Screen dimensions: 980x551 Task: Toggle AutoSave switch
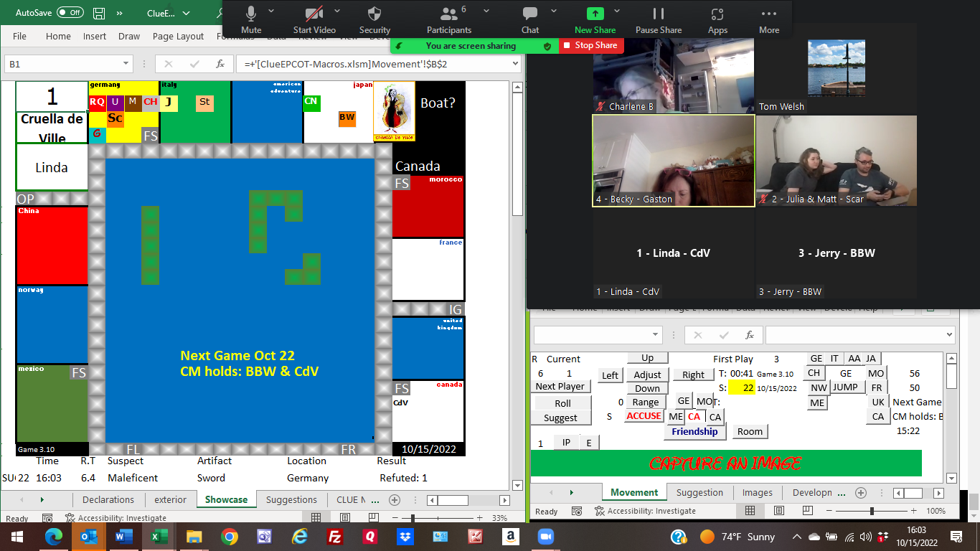click(70, 13)
